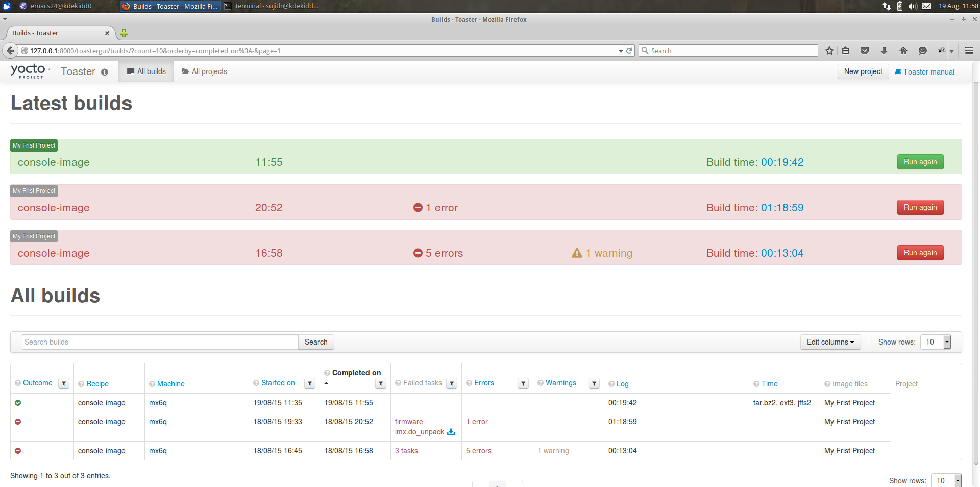Click the Firefox back arrow button
The width and height of the screenshot is (980, 487).
(x=10, y=51)
